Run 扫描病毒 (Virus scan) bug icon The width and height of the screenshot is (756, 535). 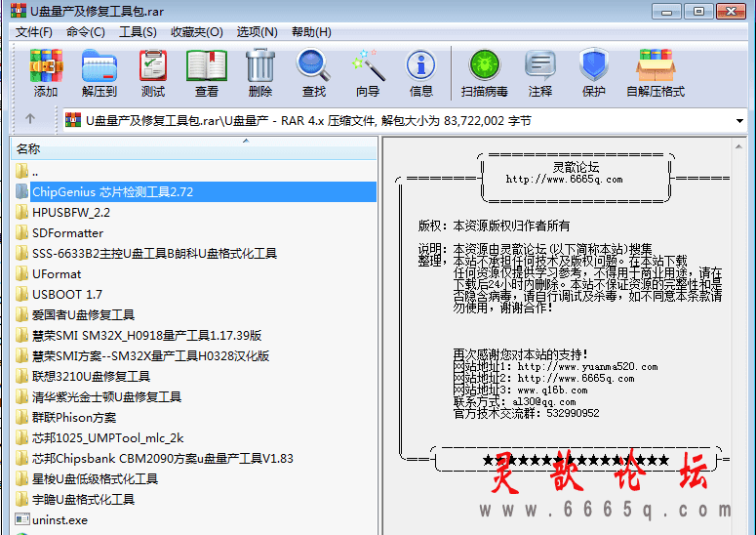(485, 65)
